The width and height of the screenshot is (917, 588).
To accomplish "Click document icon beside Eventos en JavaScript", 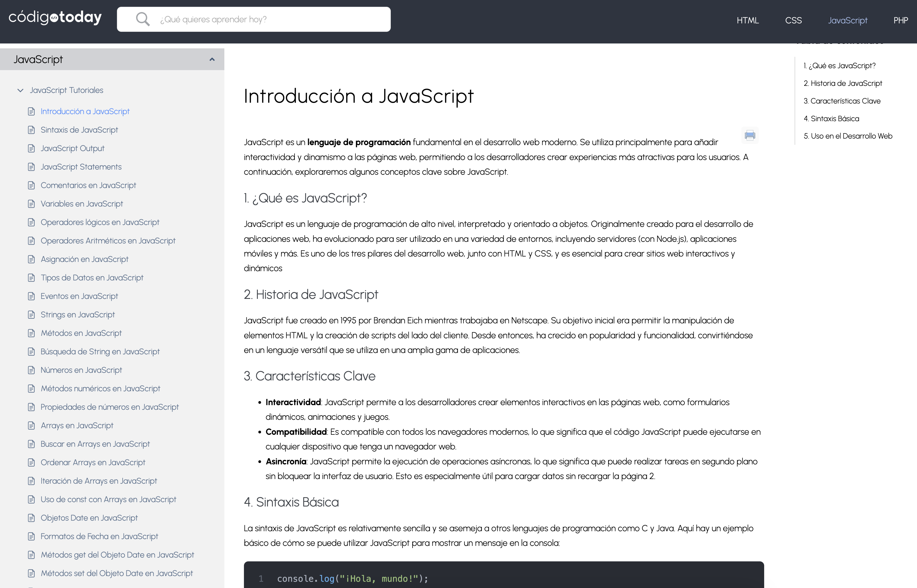I will point(31,296).
